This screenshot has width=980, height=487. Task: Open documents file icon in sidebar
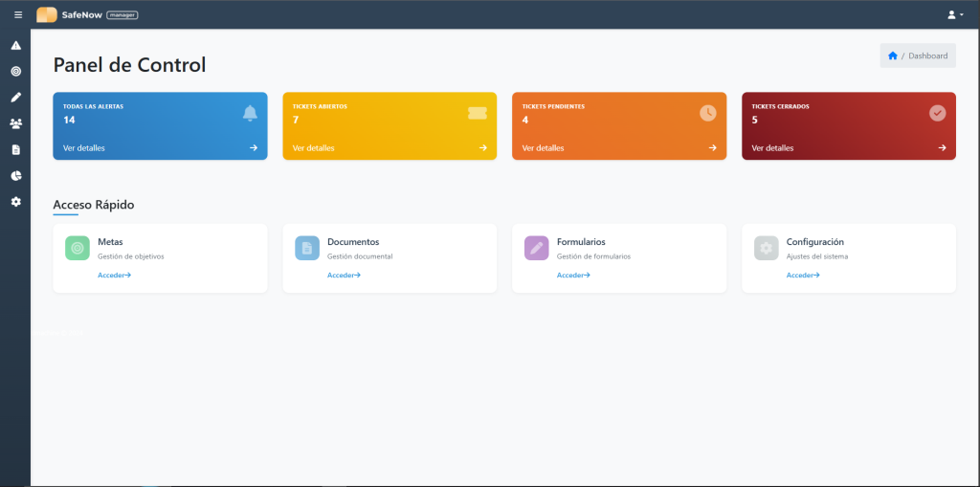pyautogui.click(x=15, y=149)
